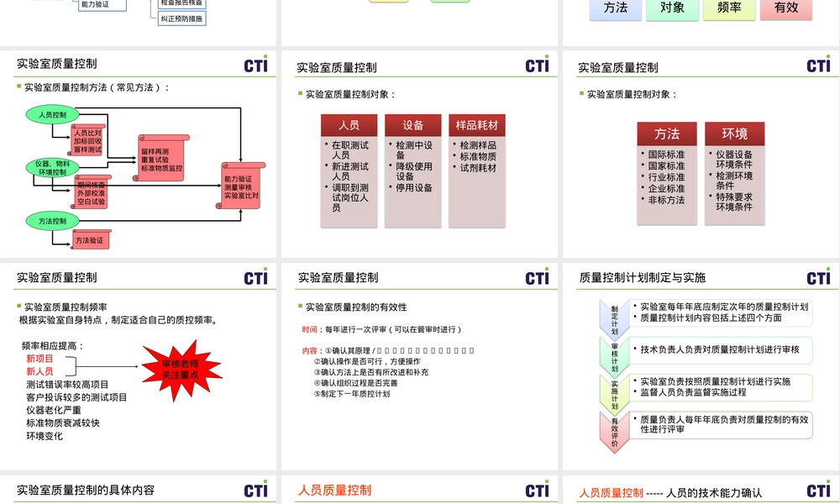Click the green 对象 box
This screenshot has height=504, width=840.
pyautogui.click(x=672, y=8)
